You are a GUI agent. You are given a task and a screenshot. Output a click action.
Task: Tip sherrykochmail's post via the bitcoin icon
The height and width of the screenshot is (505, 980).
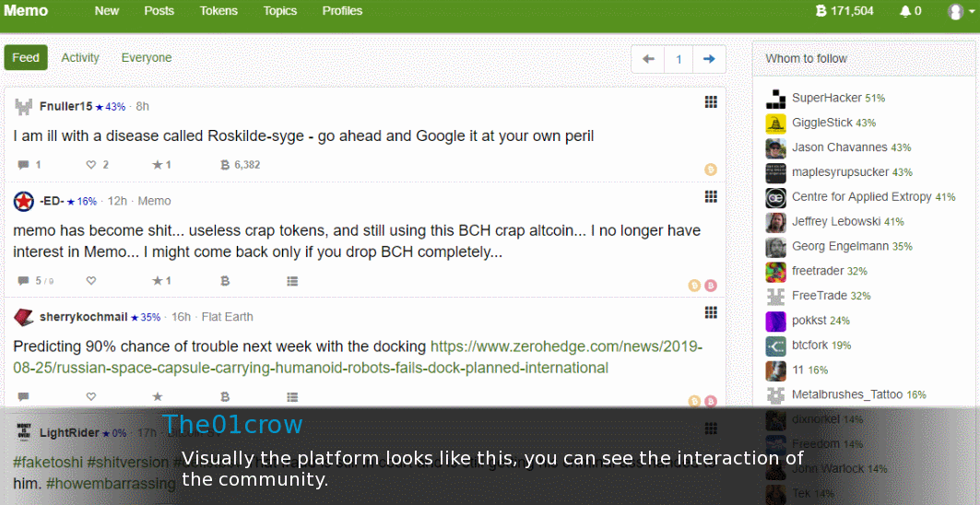coord(225,397)
